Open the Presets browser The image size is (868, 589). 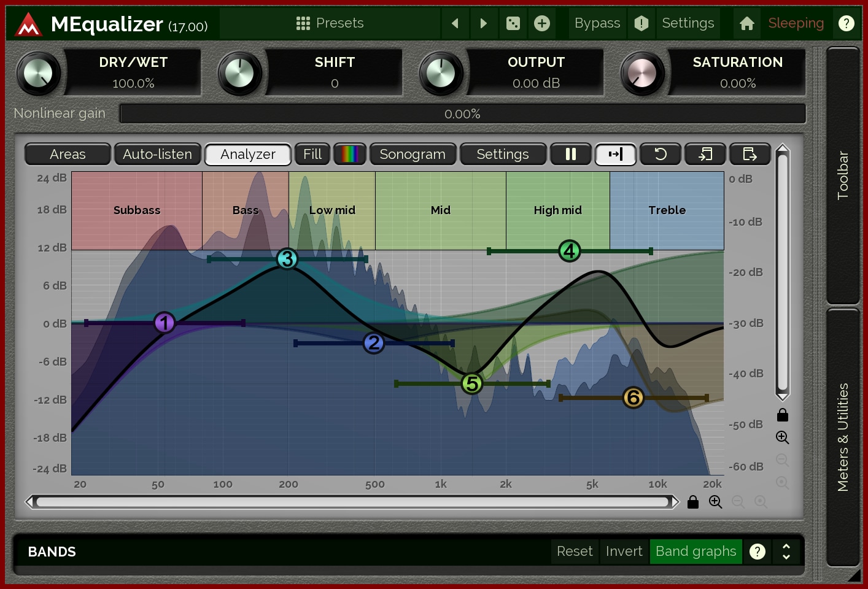[x=330, y=23]
